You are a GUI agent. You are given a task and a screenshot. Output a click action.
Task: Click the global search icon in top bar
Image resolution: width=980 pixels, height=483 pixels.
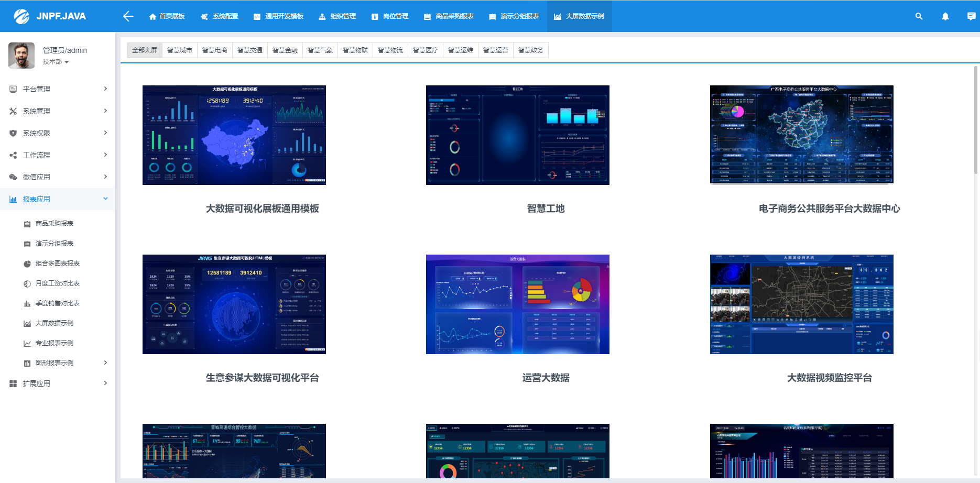(x=919, y=16)
